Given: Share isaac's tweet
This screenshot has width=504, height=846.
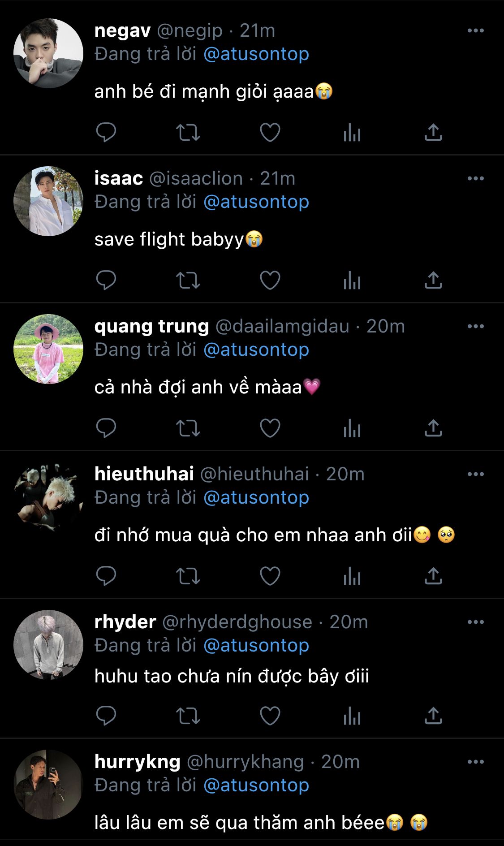Looking at the screenshot, I should [433, 281].
